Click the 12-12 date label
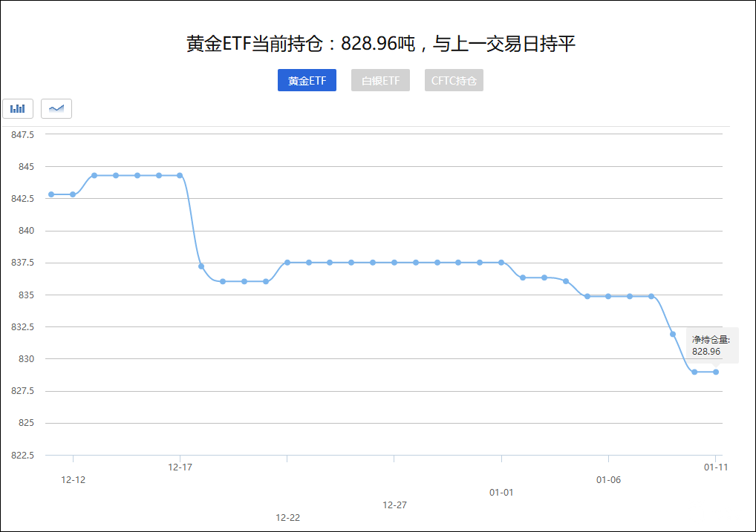Screen dimensions: 756x532 72,479
